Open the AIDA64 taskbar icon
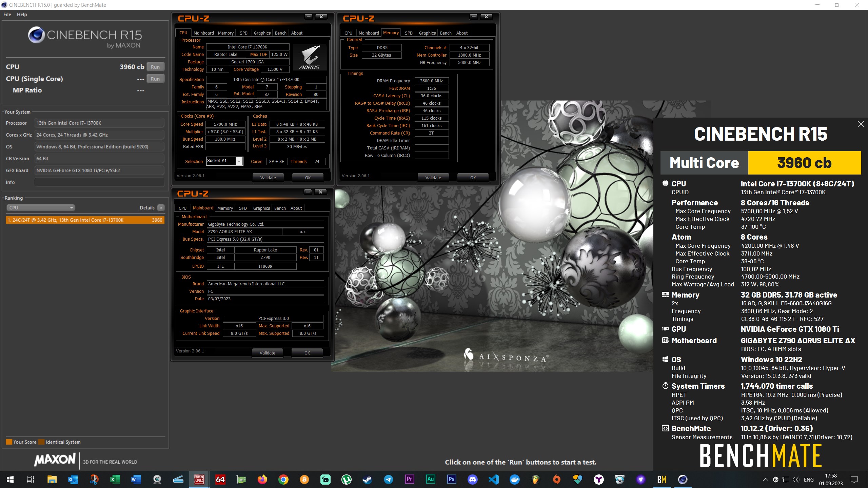Screen dimensions: 868x488 [x=220, y=479]
